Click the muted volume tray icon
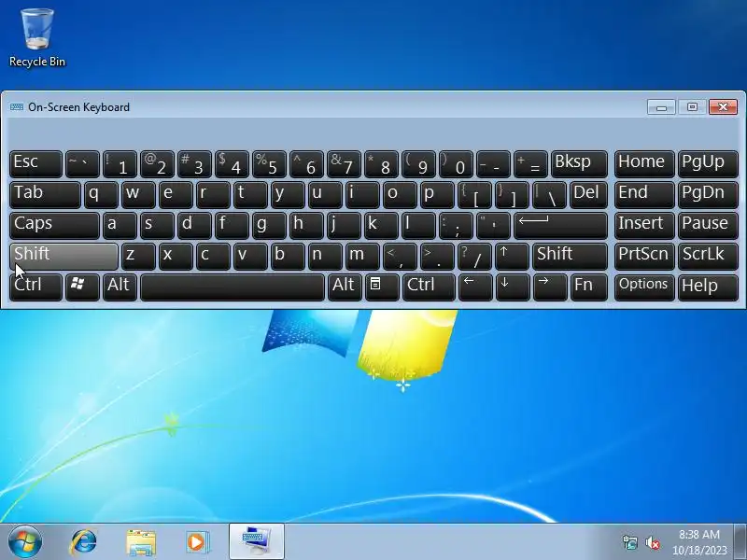Screen dimensions: 747x560 pos(652,542)
